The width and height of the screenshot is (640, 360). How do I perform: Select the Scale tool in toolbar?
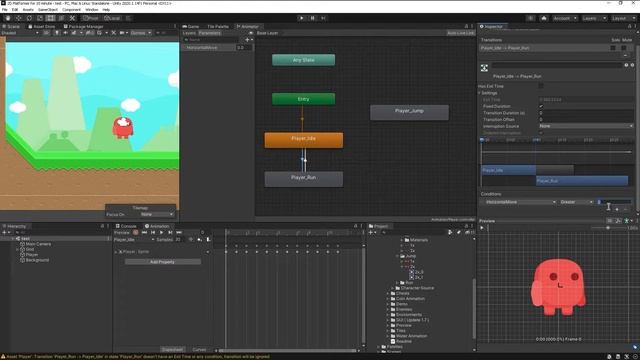[x=40, y=18]
